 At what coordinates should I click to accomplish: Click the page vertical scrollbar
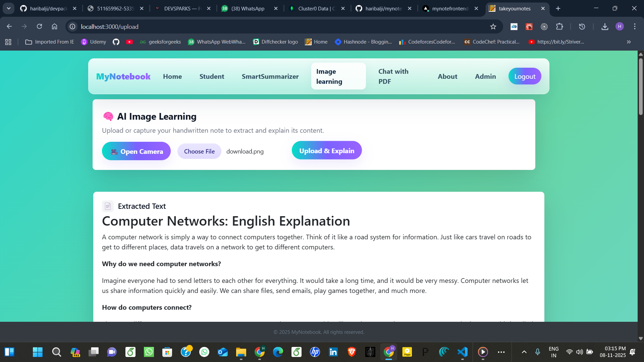click(x=641, y=87)
